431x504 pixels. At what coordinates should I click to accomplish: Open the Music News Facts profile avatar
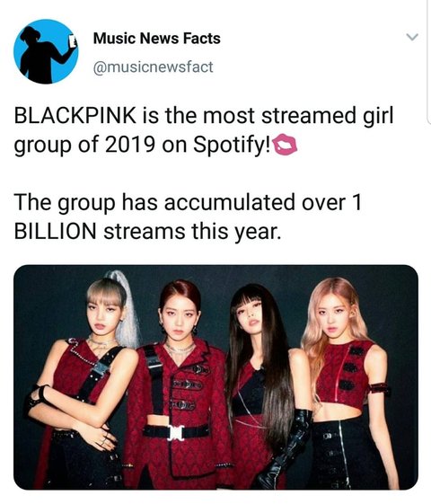[46, 51]
